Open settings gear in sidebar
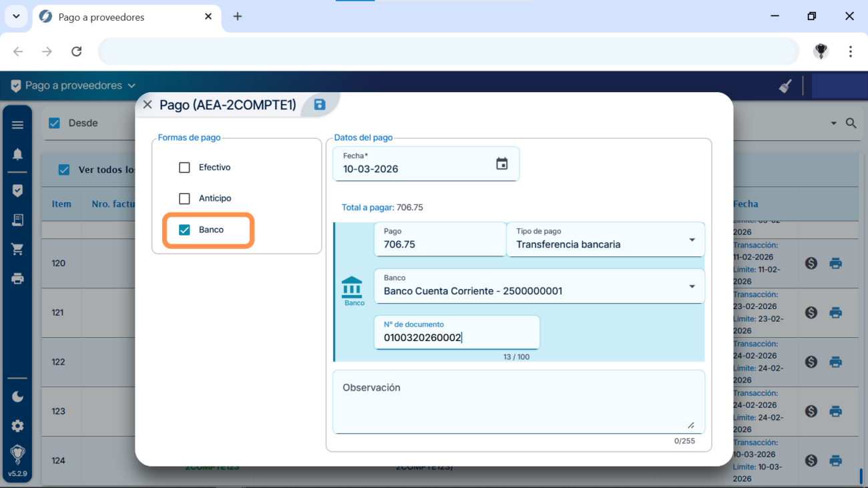This screenshot has height=488, width=868. [x=18, y=426]
